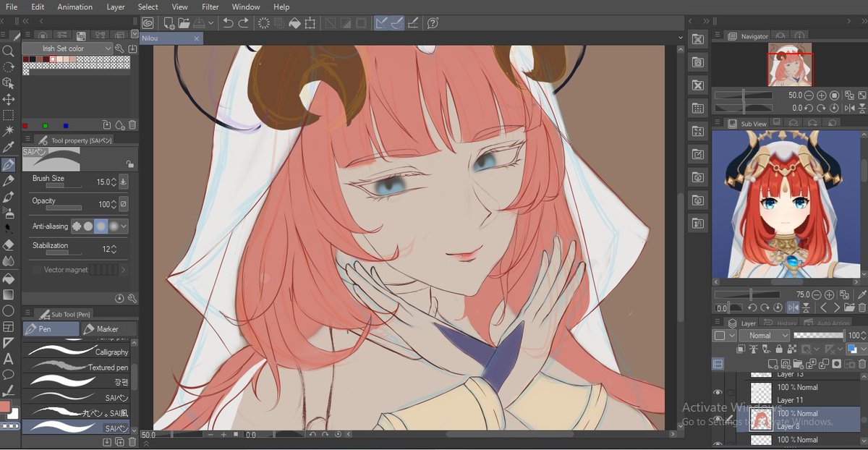Adjust the layer opacity slider
868x450 pixels.
818,335
